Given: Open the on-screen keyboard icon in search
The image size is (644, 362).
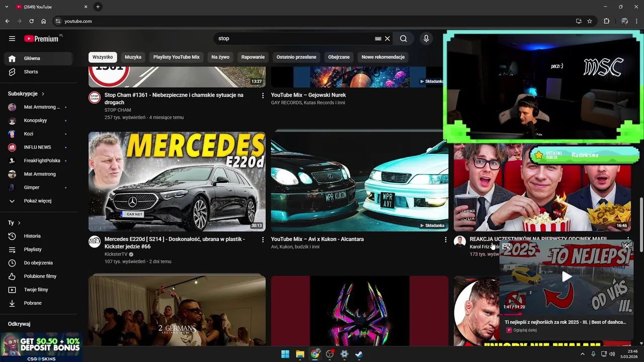Looking at the screenshot, I should pyautogui.click(x=378, y=39).
